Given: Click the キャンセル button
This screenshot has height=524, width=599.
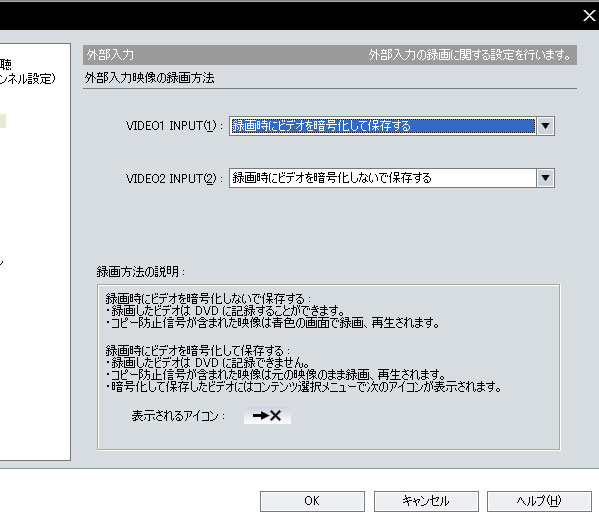Looking at the screenshot, I should pos(426,501).
